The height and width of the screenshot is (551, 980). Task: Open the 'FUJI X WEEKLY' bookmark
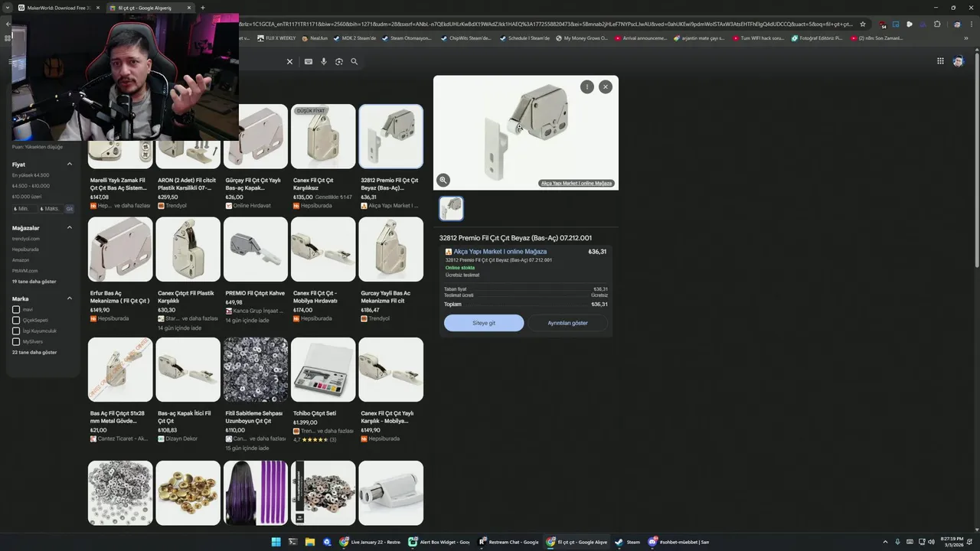tap(276, 37)
